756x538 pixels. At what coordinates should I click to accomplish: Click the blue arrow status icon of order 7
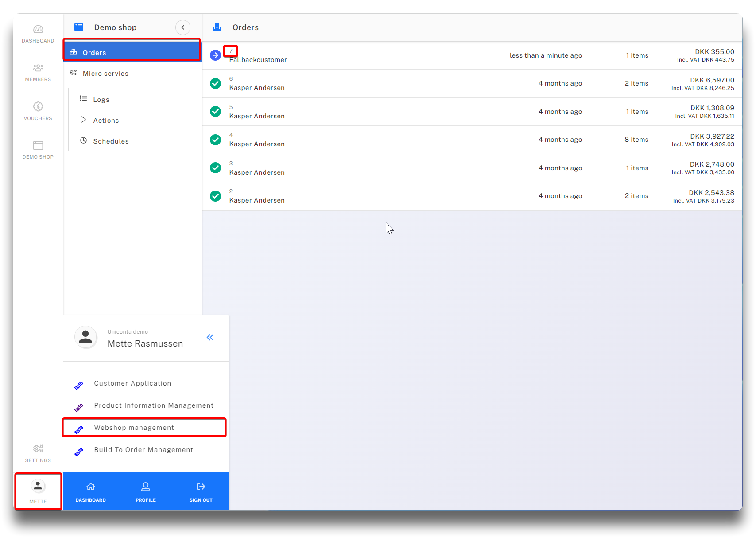(x=215, y=55)
